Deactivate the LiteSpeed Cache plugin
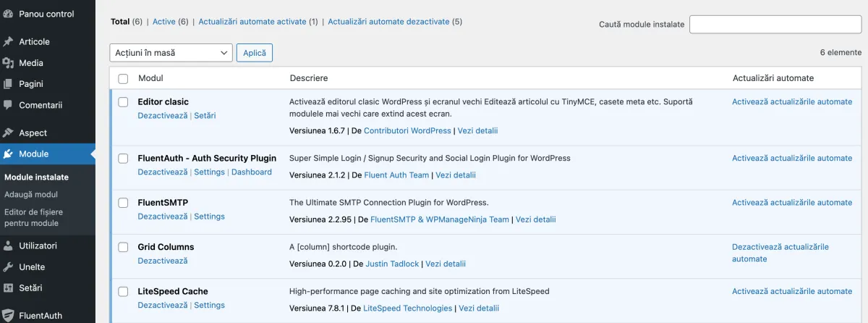868x323 pixels. pyautogui.click(x=162, y=306)
